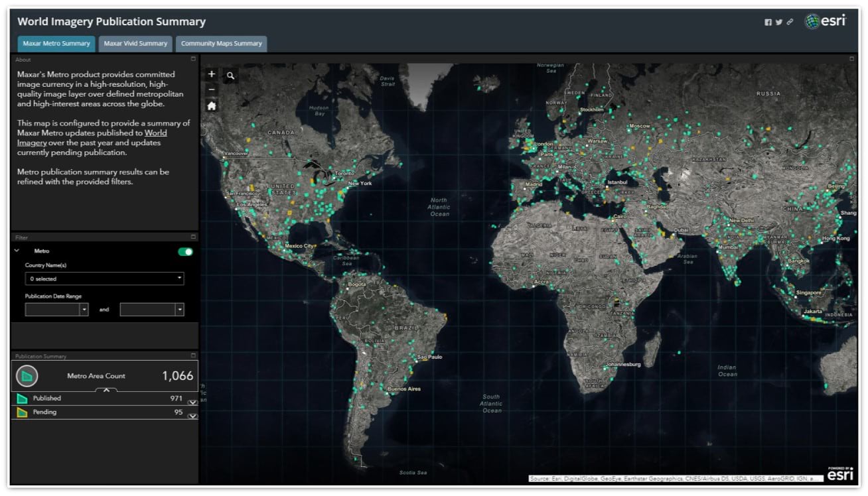Open the Country Name(s) dropdown

104,279
